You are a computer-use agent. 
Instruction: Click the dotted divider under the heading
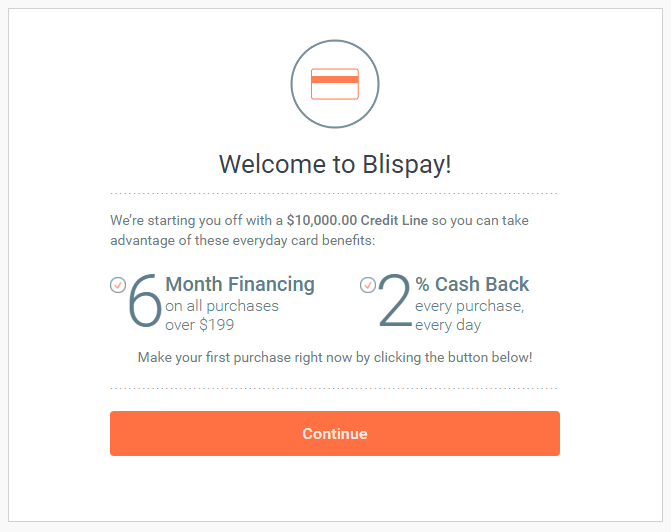335,193
